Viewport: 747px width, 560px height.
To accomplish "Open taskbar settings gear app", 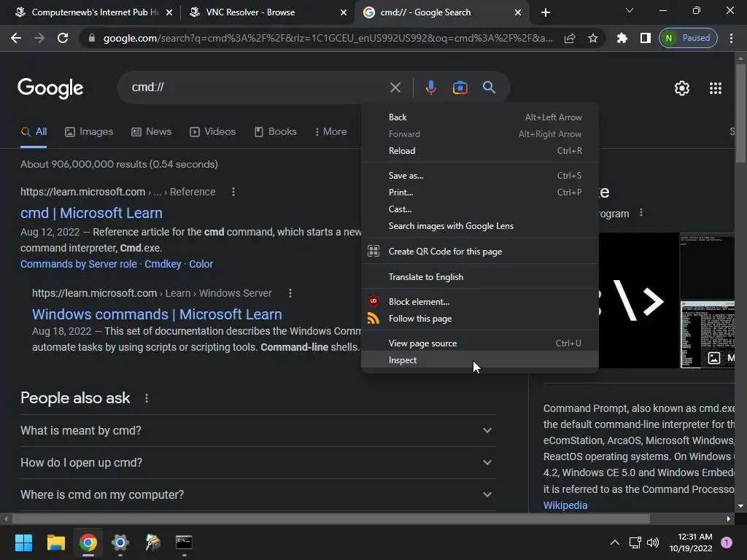I will 120,542.
